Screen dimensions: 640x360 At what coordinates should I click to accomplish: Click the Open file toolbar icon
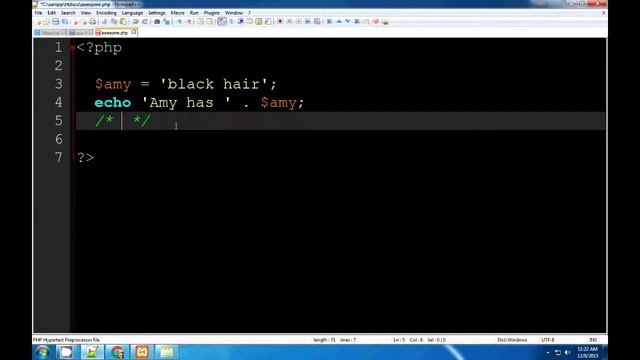(x=46, y=21)
